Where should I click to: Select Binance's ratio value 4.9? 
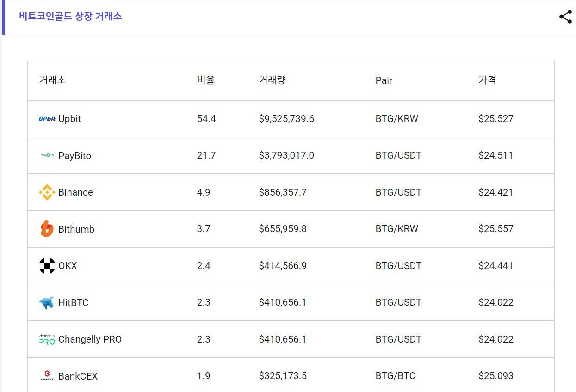click(x=204, y=192)
